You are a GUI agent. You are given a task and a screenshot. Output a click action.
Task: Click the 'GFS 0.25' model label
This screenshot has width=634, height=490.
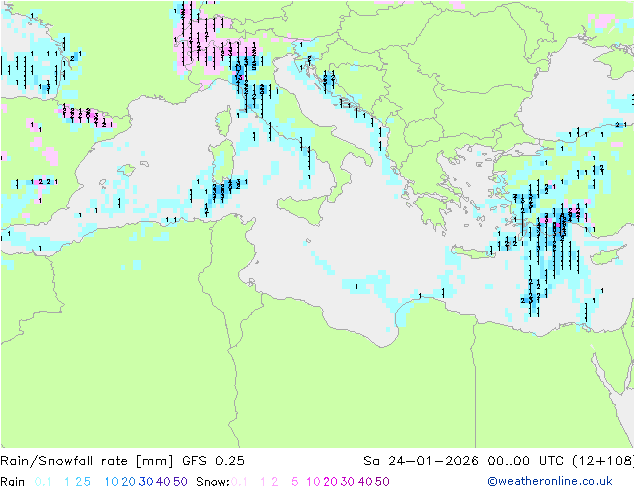pyautogui.click(x=213, y=461)
